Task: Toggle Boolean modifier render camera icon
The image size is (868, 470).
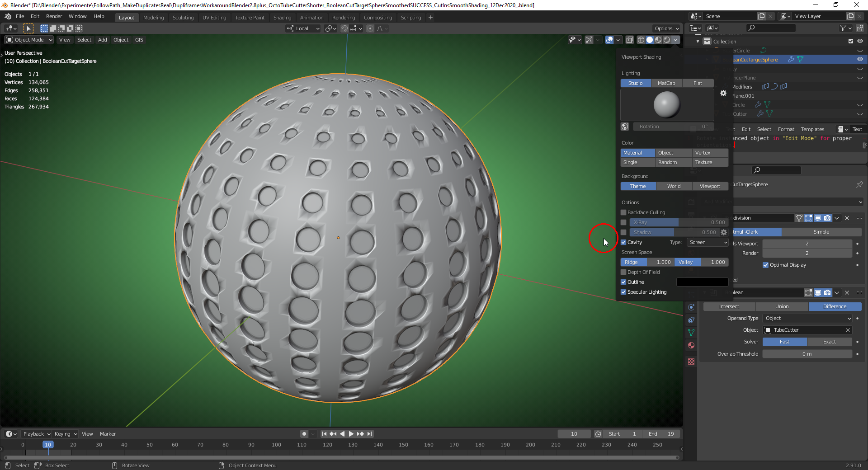Action: [x=827, y=292]
